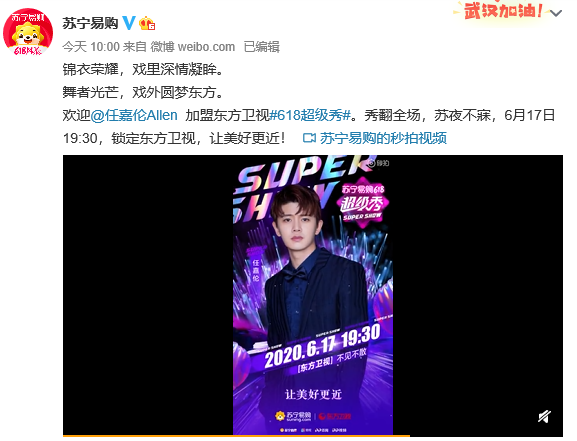Viewport: 577px width, 441px height.
Task: Open 苏宁易购的秒拍视频 link
Action: coord(383,138)
